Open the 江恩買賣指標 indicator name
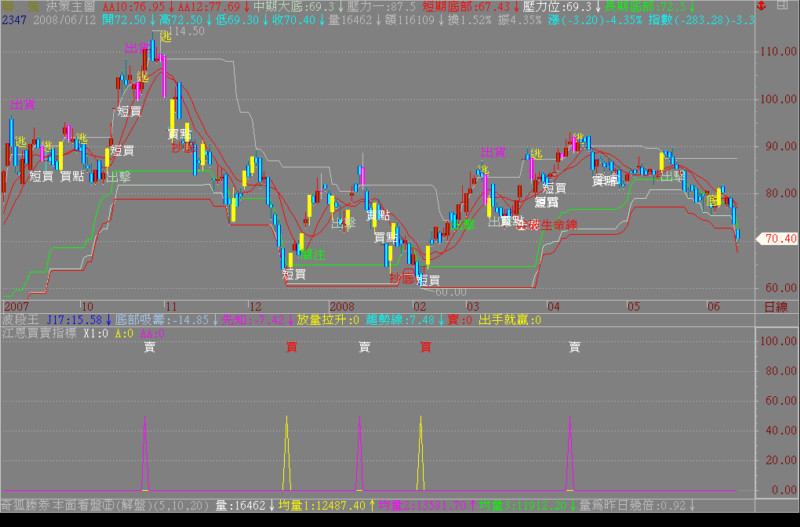The width and height of the screenshot is (800, 527). click(38, 332)
